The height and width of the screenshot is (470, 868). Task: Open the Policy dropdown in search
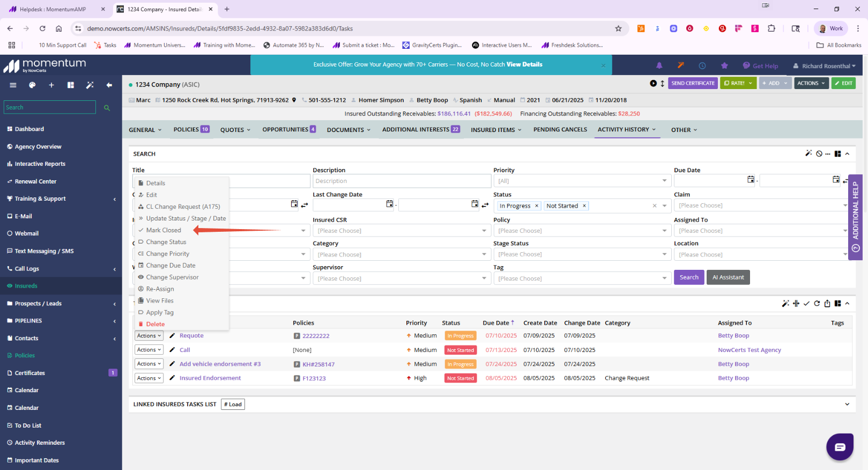point(583,231)
